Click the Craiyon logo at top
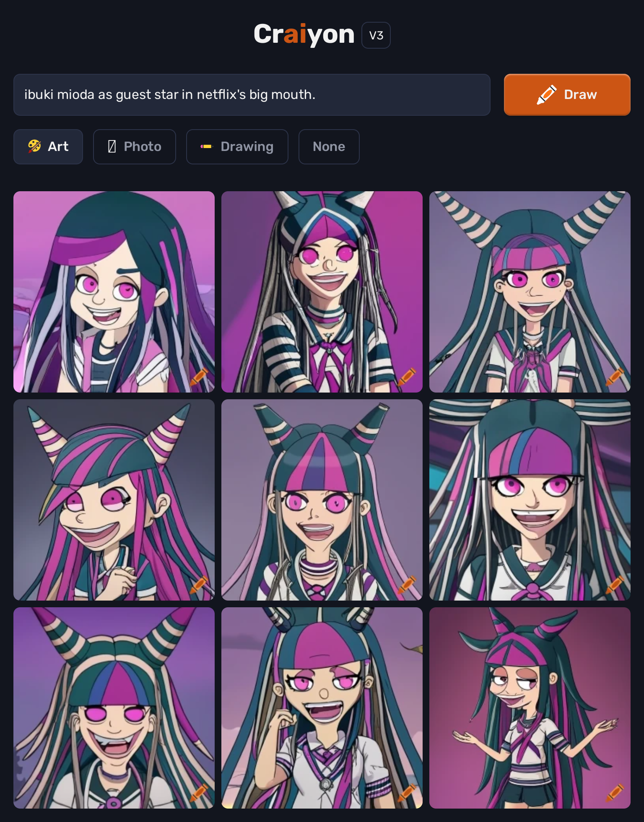 pos(304,34)
